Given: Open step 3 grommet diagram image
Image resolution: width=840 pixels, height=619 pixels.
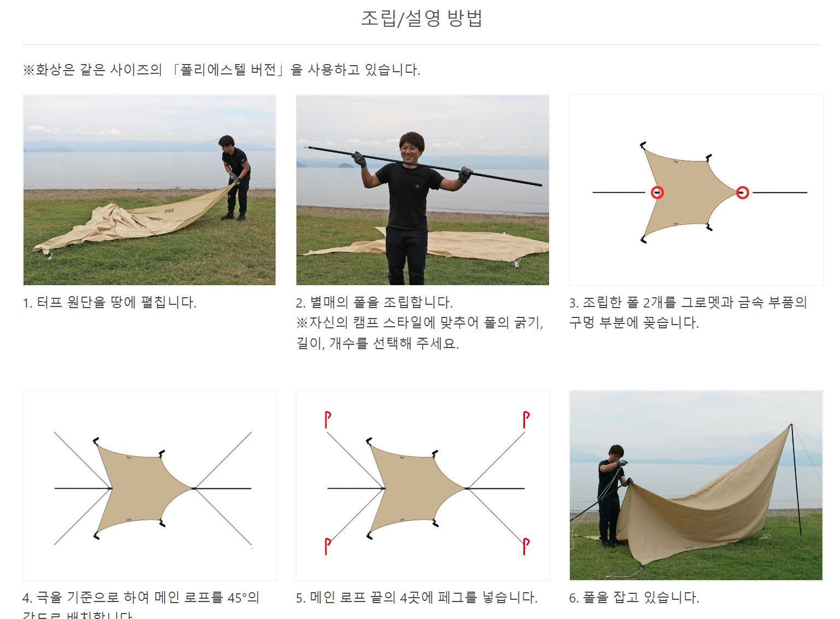Looking at the screenshot, I should (x=696, y=190).
